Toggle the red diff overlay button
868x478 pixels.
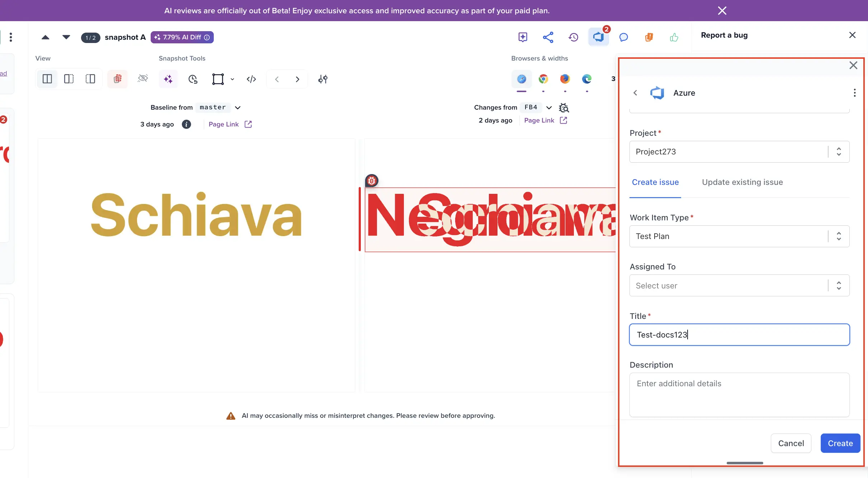click(118, 79)
